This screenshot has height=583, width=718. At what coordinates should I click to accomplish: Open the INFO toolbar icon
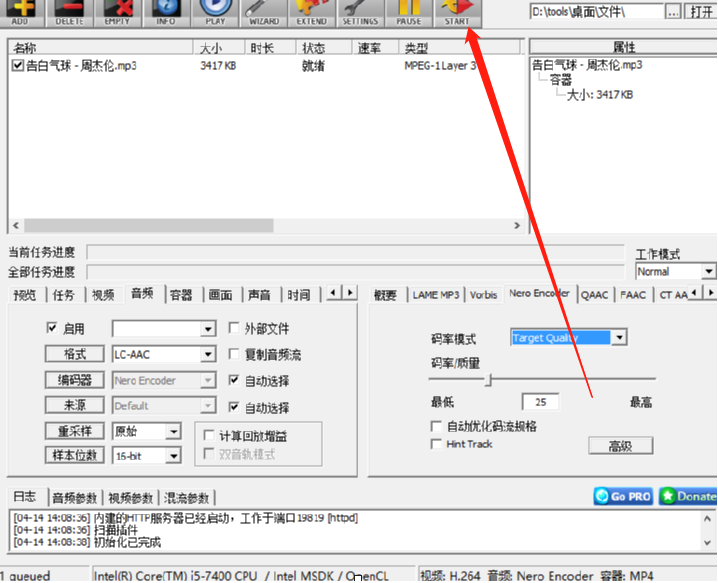pos(166,13)
